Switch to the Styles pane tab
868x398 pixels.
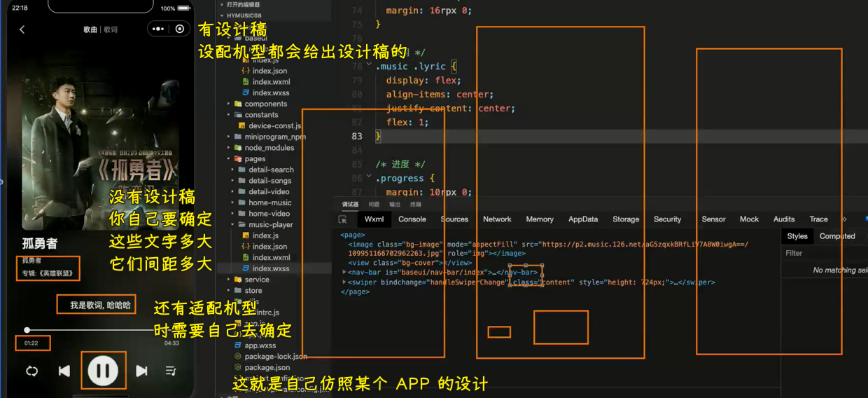pyautogui.click(x=797, y=236)
